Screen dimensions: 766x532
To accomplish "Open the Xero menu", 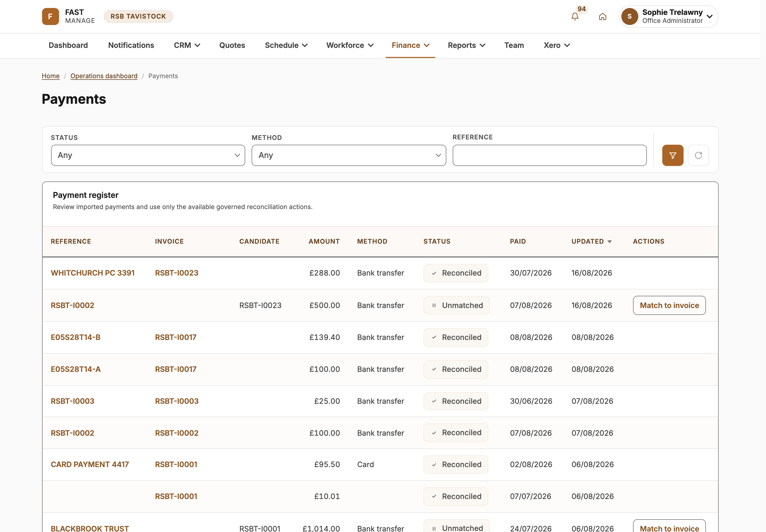I will tap(557, 45).
